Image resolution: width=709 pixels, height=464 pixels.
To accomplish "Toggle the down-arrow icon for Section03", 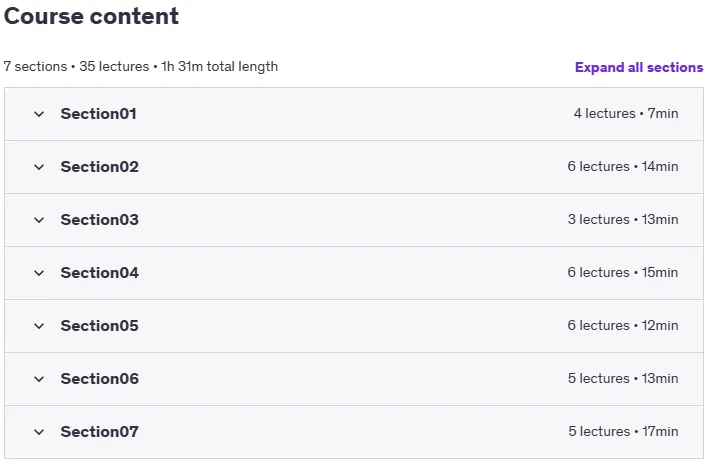I will click(x=39, y=220).
